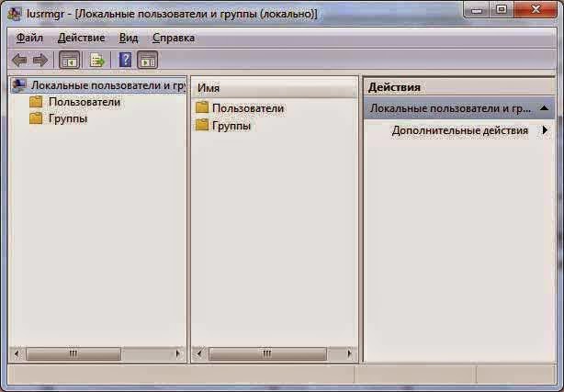
Task: Click computer icon beside tree root node
Action: click(x=19, y=85)
